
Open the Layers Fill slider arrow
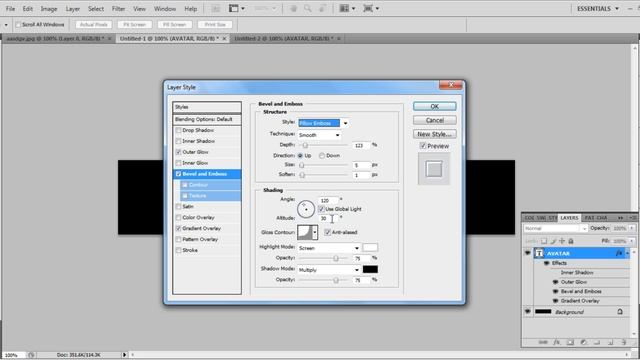pos(632,241)
